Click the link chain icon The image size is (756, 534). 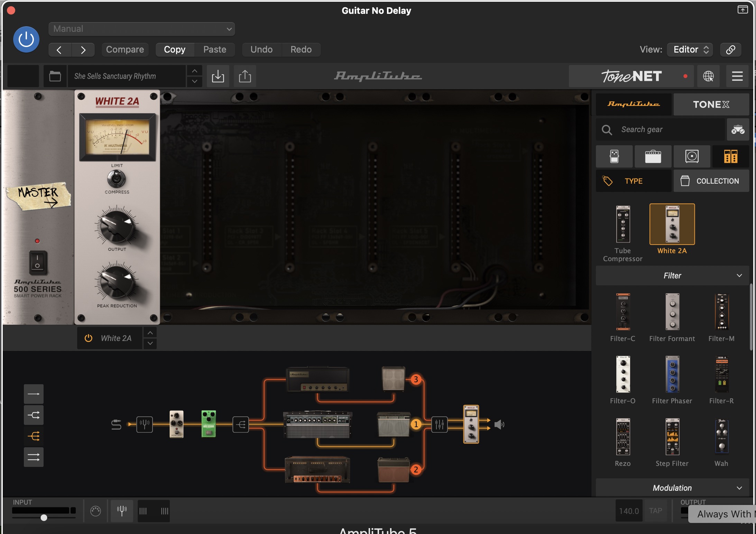pyautogui.click(x=730, y=50)
